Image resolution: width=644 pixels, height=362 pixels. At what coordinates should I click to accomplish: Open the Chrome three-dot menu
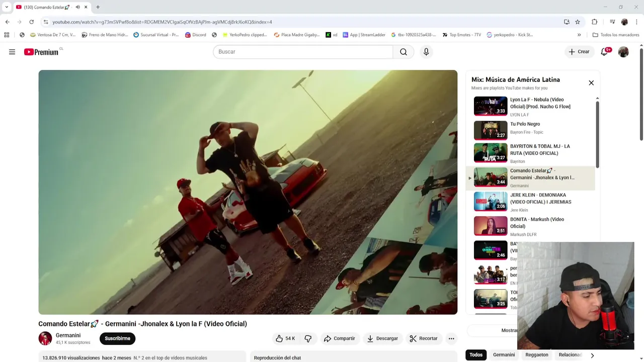click(x=636, y=22)
